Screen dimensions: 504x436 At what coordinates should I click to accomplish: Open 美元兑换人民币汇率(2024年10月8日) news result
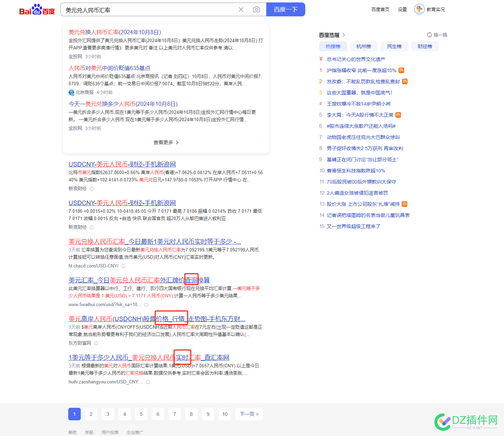[x=115, y=32]
